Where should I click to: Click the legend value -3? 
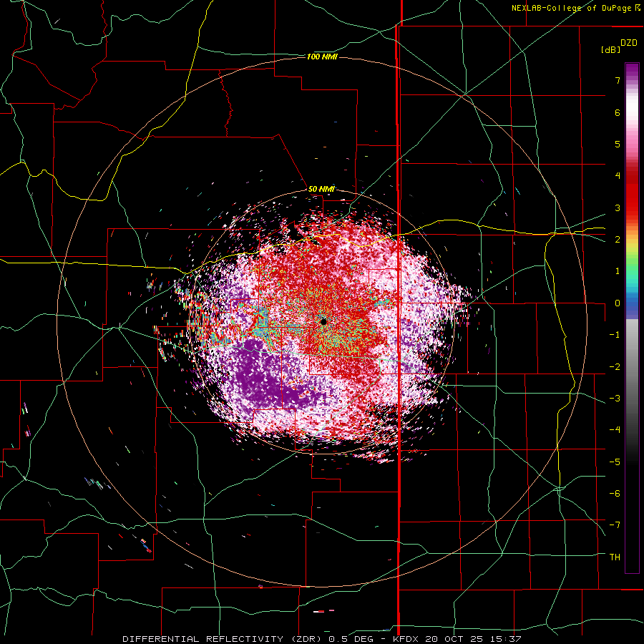click(x=615, y=399)
